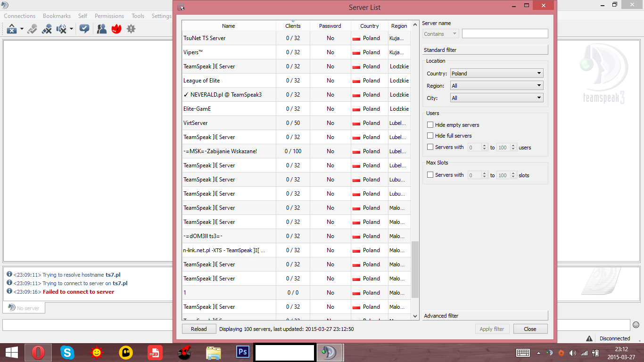The image size is (644, 362).
Task: Open the emoticon smiley picker
Action: [x=636, y=325]
